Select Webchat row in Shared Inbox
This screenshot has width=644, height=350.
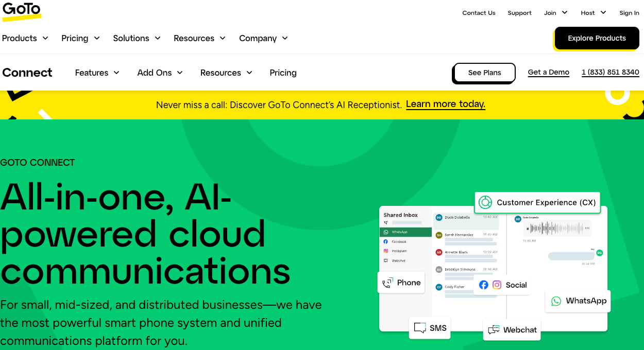(405, 260)
